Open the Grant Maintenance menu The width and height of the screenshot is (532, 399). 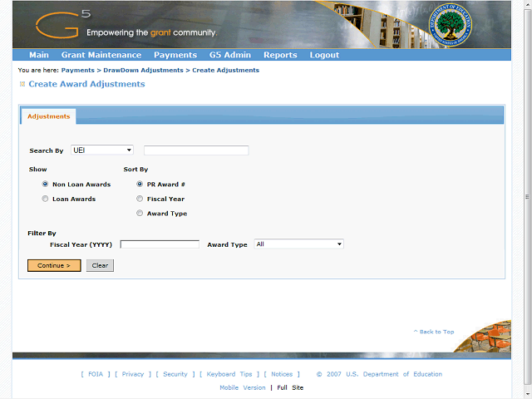(x=101, y=55)
